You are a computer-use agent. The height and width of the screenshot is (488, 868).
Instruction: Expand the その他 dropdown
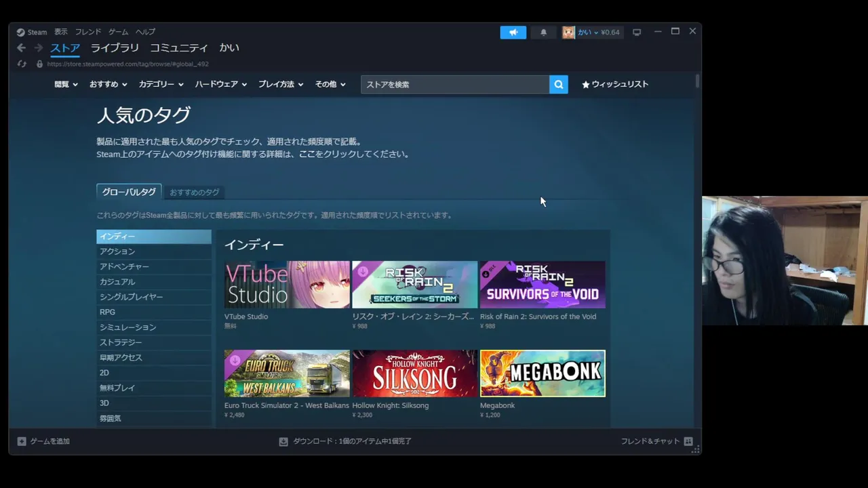[x=330, y=84]
